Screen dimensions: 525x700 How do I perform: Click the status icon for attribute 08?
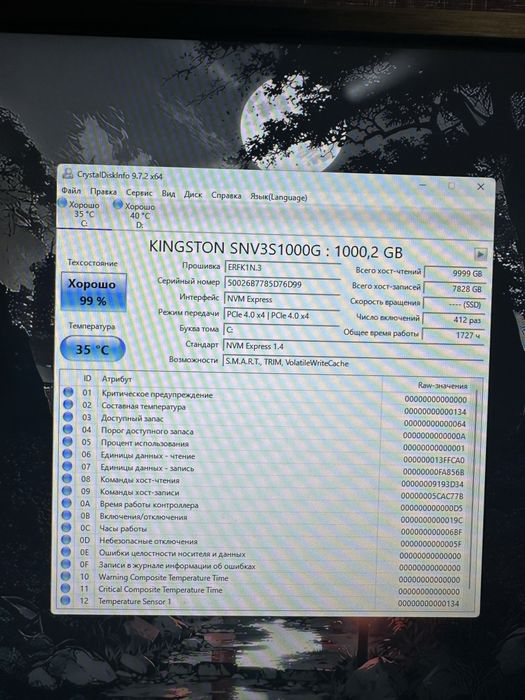click(x=67, y=478)
